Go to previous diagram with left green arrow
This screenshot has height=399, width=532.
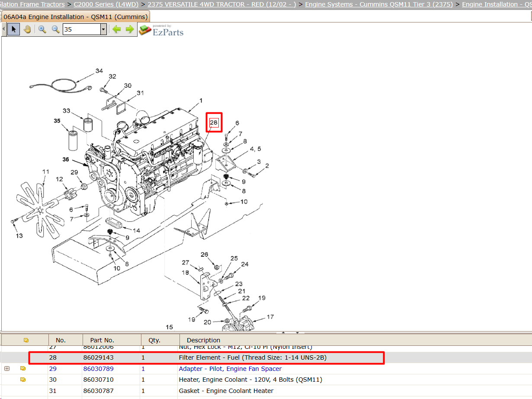tap(116, 29)
